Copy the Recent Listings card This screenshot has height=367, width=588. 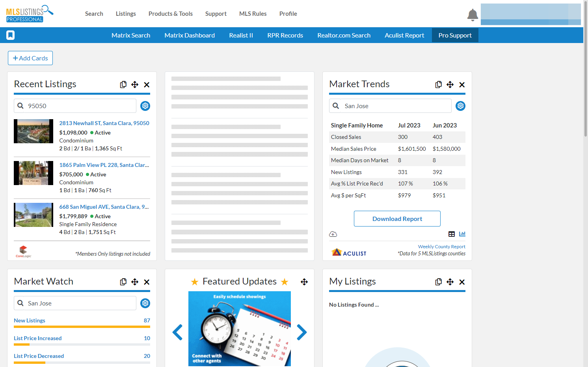coord(123,84)
